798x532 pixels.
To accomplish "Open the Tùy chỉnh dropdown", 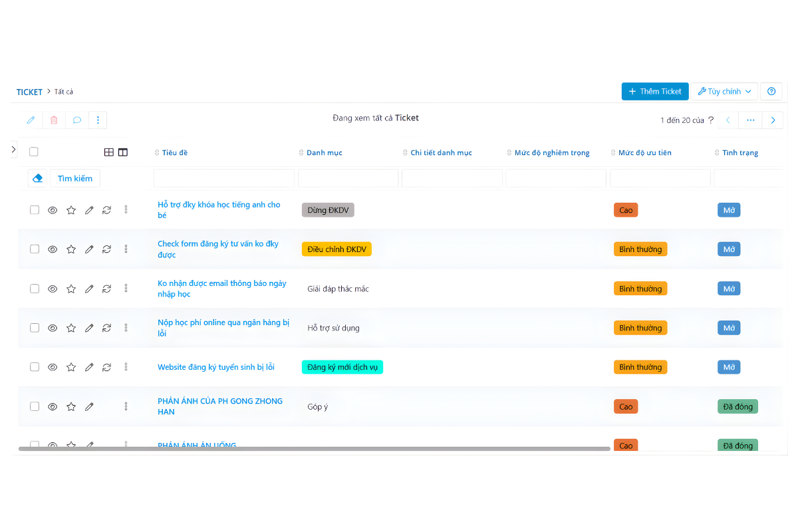I will point(724,92).
